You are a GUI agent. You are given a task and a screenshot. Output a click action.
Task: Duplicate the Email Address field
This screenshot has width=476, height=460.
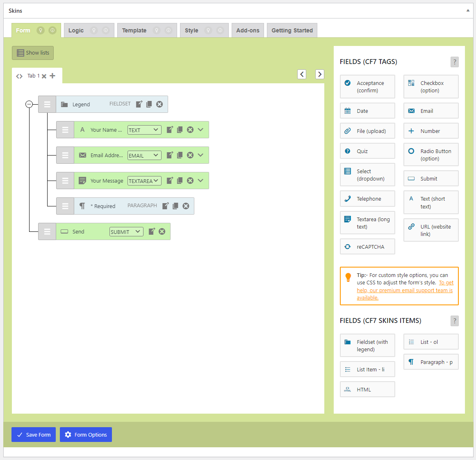180,155
